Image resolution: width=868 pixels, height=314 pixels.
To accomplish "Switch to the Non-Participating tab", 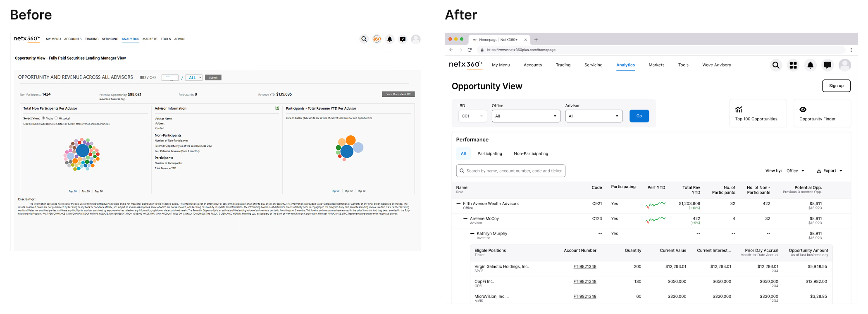I will click(x=531, y=154).
